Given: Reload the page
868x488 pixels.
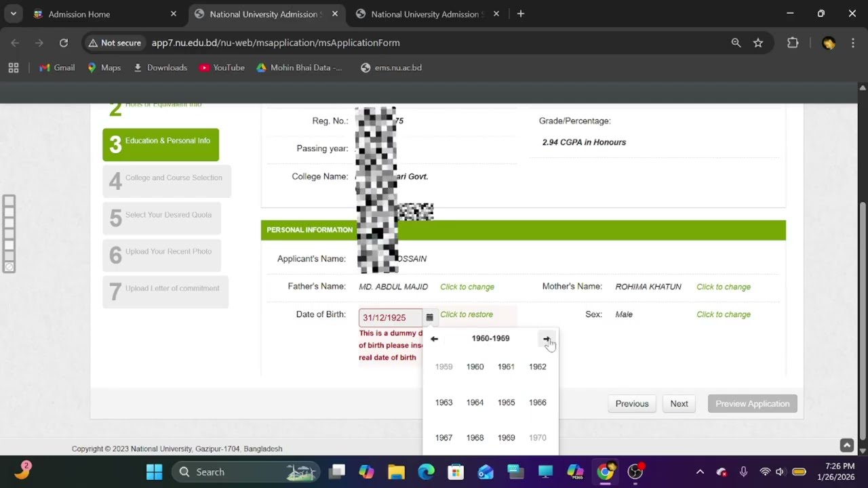Looking at the screenshot, I should [64, 43].
